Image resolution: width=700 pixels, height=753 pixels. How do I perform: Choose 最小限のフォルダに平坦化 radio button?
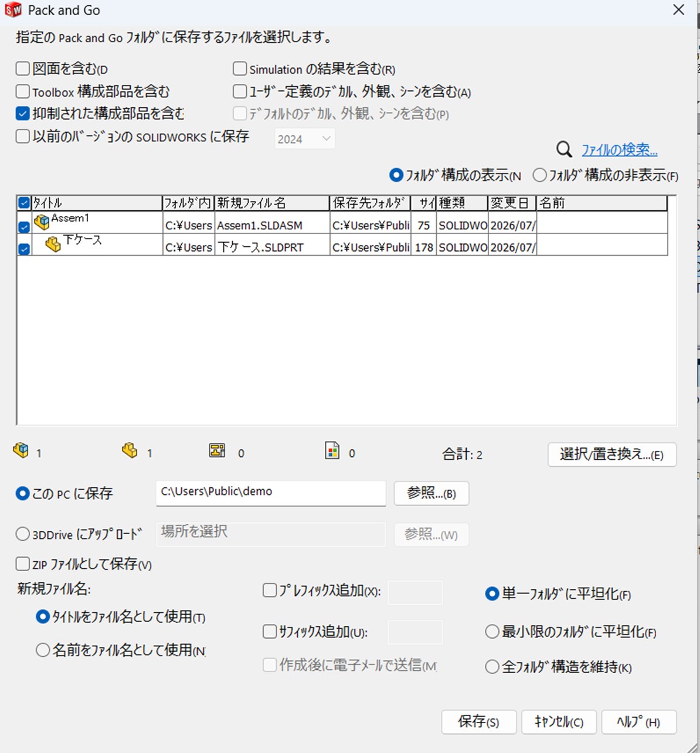tap(492, 632)
